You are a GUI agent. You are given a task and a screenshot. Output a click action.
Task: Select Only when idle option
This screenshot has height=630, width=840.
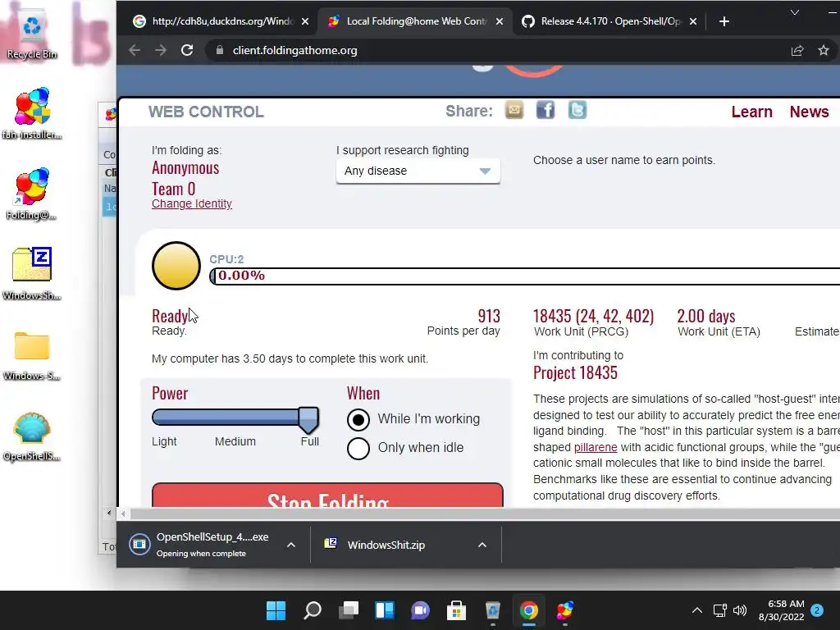tap(358, 449)
